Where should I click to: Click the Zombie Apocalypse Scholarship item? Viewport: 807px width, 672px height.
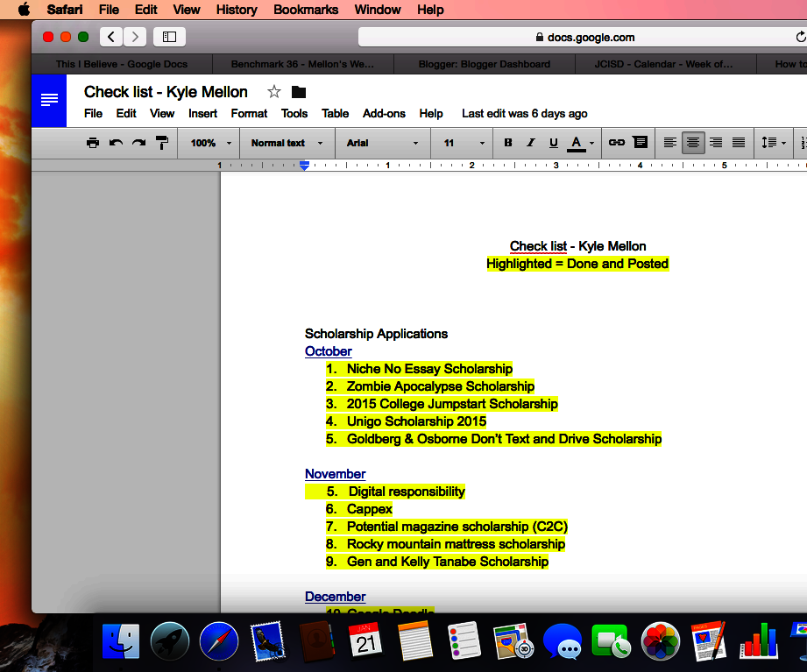[441, 386]
